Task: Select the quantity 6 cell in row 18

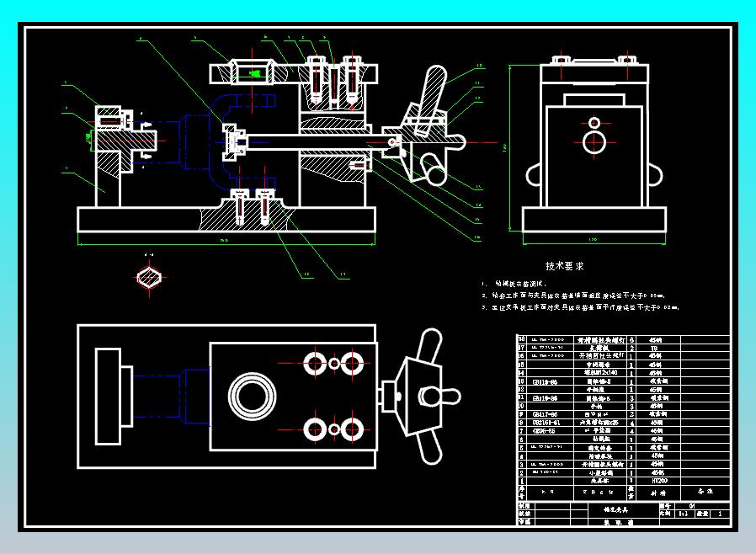Action: (x=631, y=340)
